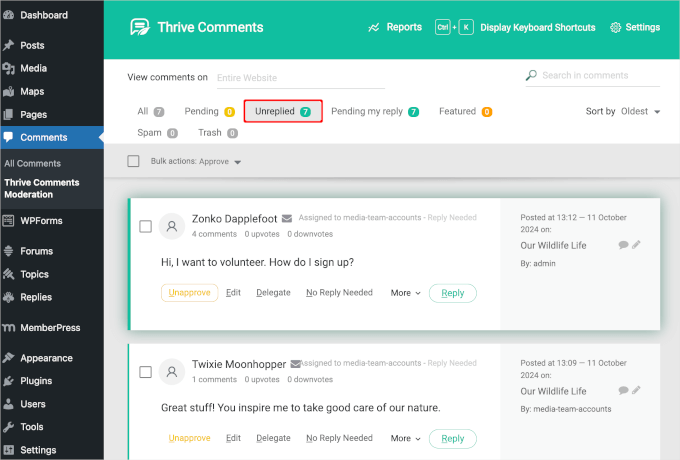Click the Tools wrench icon
Viewport: 680px width, 460px height.
(8, 427)
